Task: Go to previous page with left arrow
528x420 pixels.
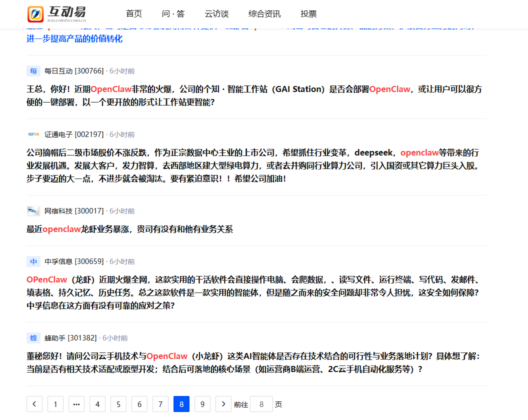Action: click(x=34, y=404)
